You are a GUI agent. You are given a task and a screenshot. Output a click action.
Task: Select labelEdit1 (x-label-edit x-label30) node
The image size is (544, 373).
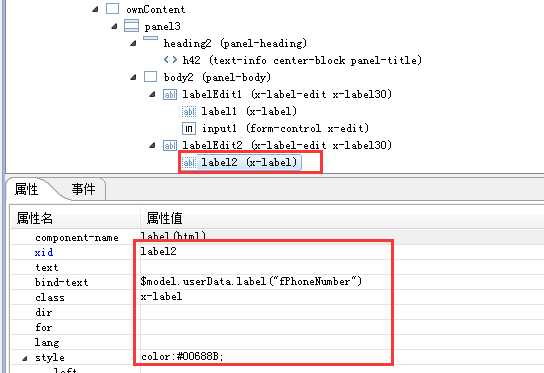tap(287, 94)
